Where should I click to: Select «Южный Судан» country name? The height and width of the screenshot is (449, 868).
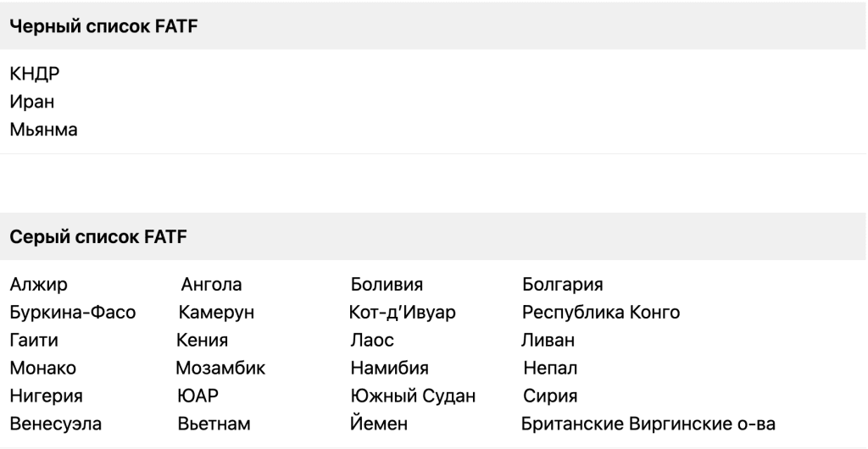[413, 396]
